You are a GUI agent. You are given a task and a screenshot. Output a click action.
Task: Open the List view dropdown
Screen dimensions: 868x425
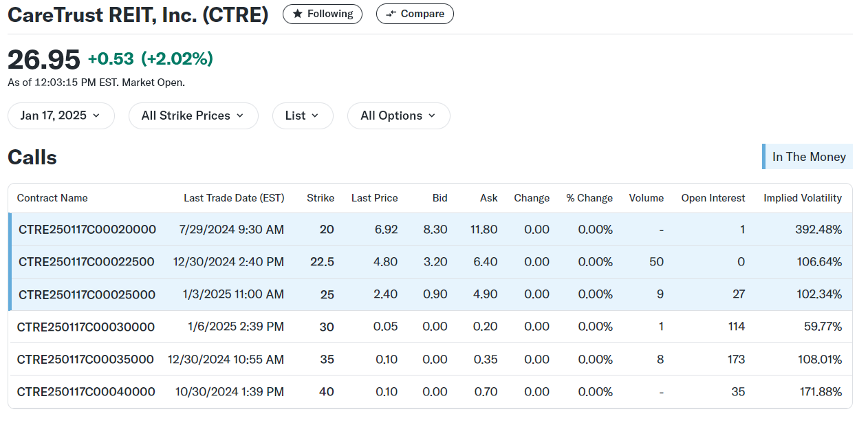[x=303, y=116]
